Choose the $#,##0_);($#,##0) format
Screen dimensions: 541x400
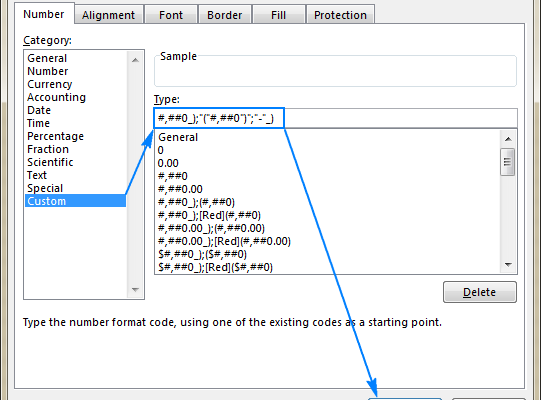click(328, 254)
